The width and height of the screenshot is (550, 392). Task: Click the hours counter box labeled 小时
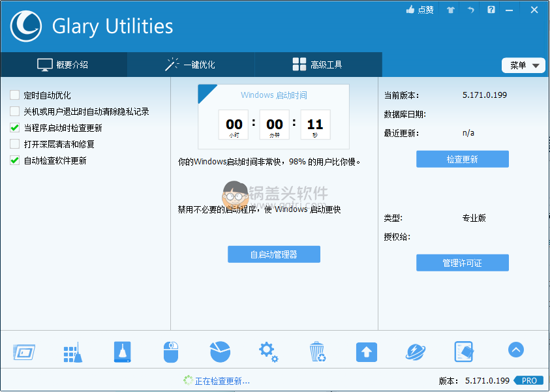point(234,125)
